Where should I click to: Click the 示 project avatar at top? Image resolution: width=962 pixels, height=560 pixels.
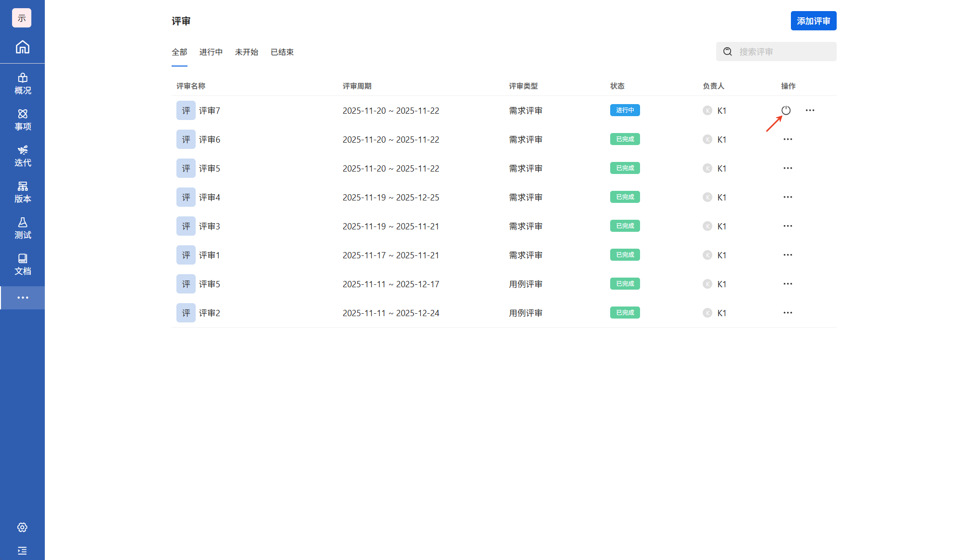22,18
